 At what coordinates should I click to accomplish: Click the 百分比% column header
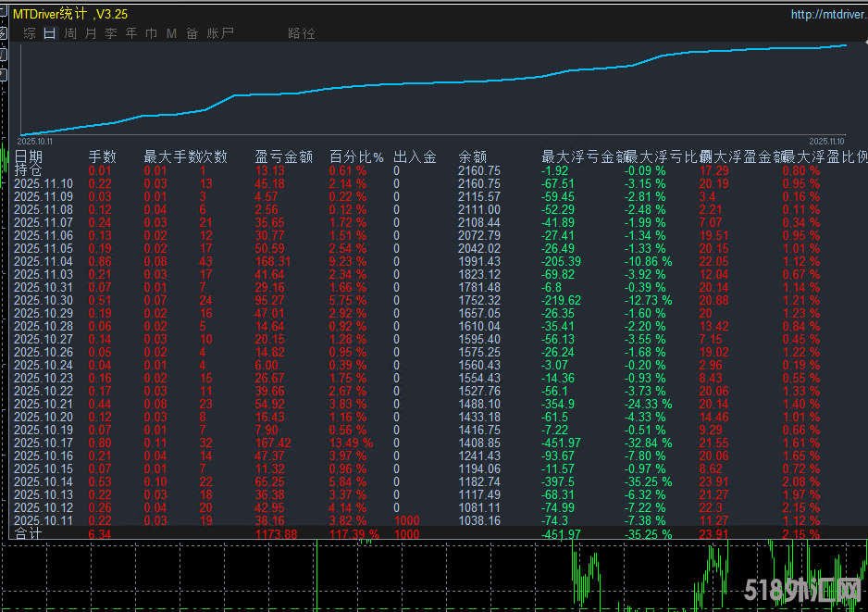click(356, 157)
